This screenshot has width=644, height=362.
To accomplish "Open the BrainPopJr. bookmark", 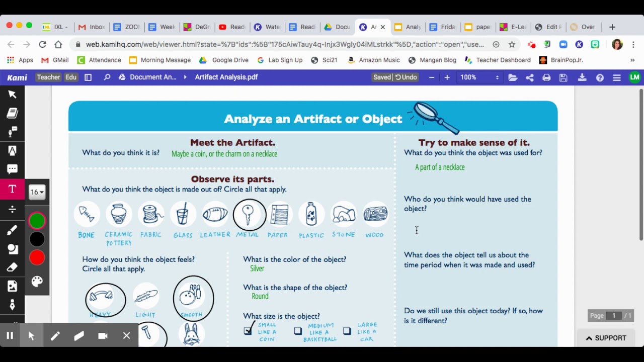I will point(561,60).
